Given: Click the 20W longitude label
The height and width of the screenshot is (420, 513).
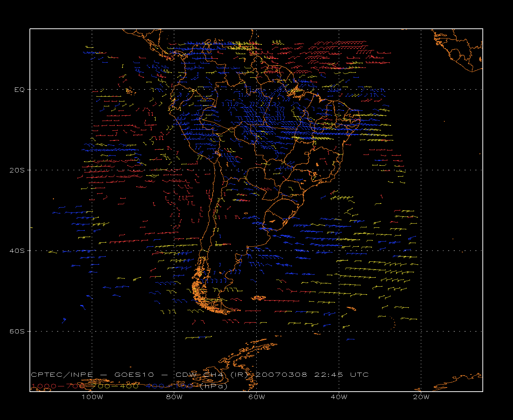Looking at the screenshot, I should (421, 397).
